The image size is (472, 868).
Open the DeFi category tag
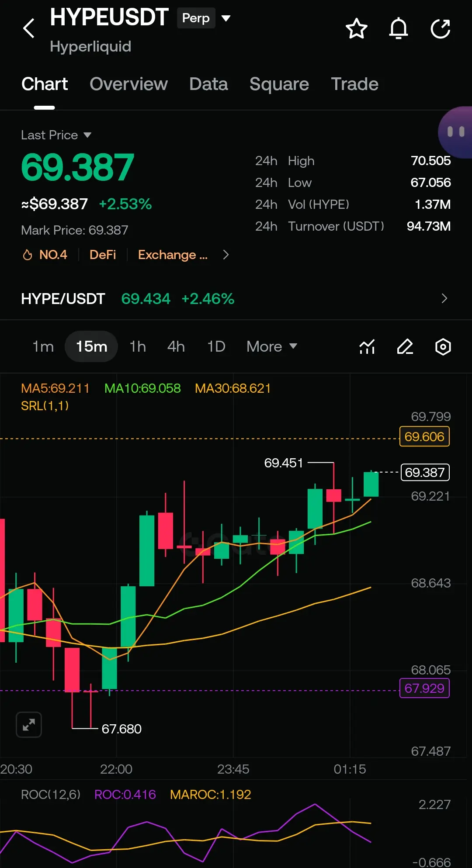103,255
